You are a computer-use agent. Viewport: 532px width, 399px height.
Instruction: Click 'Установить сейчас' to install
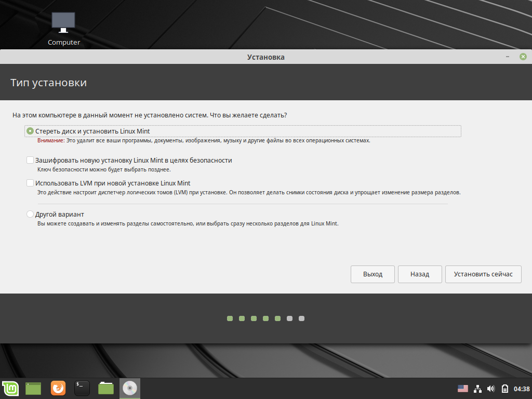483,274
